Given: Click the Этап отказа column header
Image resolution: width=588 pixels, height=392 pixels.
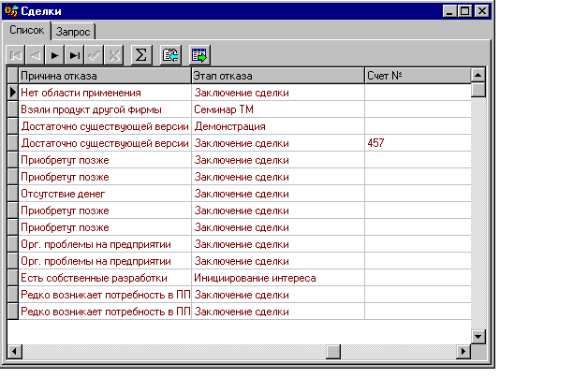Looking at the screenshot, I should click(278, 76).
